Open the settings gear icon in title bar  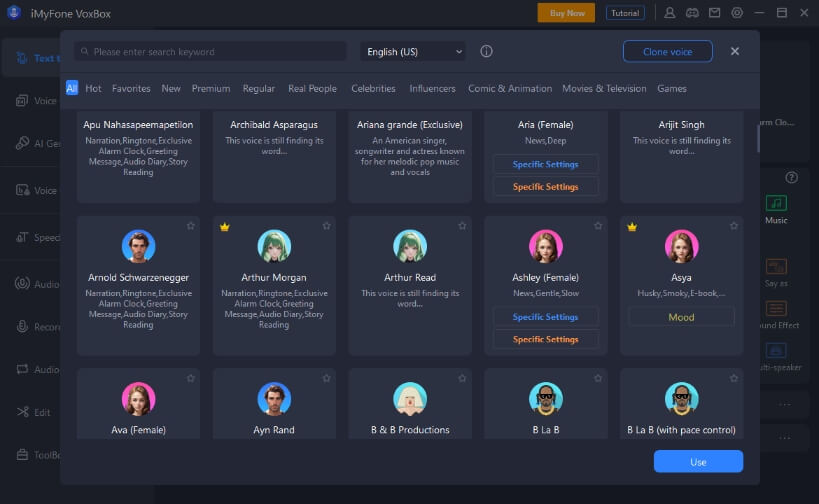[737, 13]
